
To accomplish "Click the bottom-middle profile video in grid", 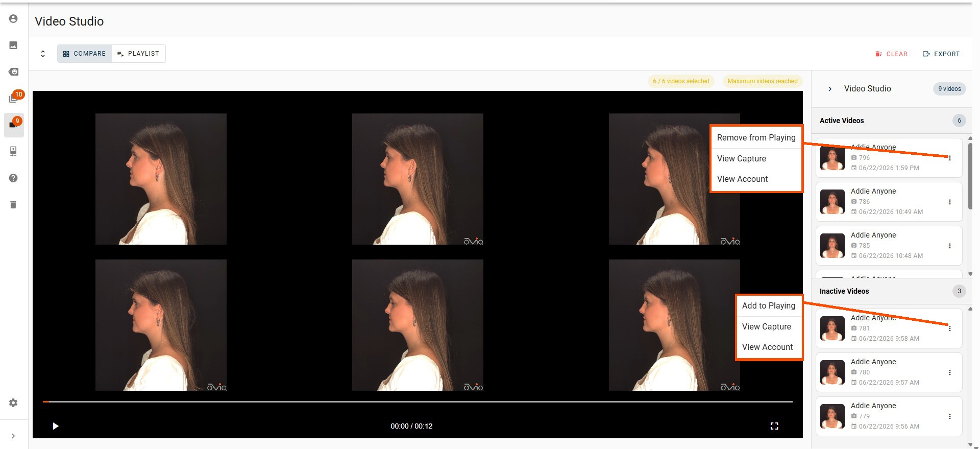I will [x=418, y=325].
